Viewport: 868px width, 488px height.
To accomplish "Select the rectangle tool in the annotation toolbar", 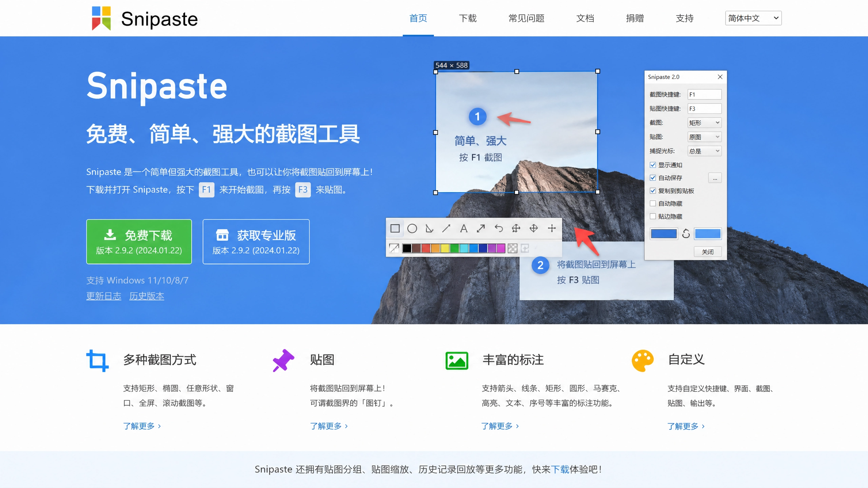I will [395, 228].
